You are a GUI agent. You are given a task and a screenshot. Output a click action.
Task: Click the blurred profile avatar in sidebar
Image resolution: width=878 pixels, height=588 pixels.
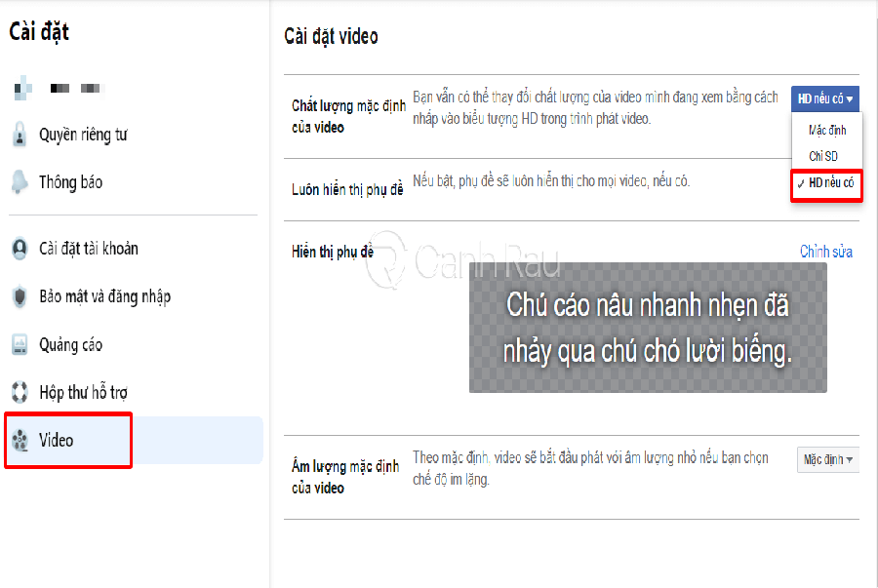pos(23,90)
